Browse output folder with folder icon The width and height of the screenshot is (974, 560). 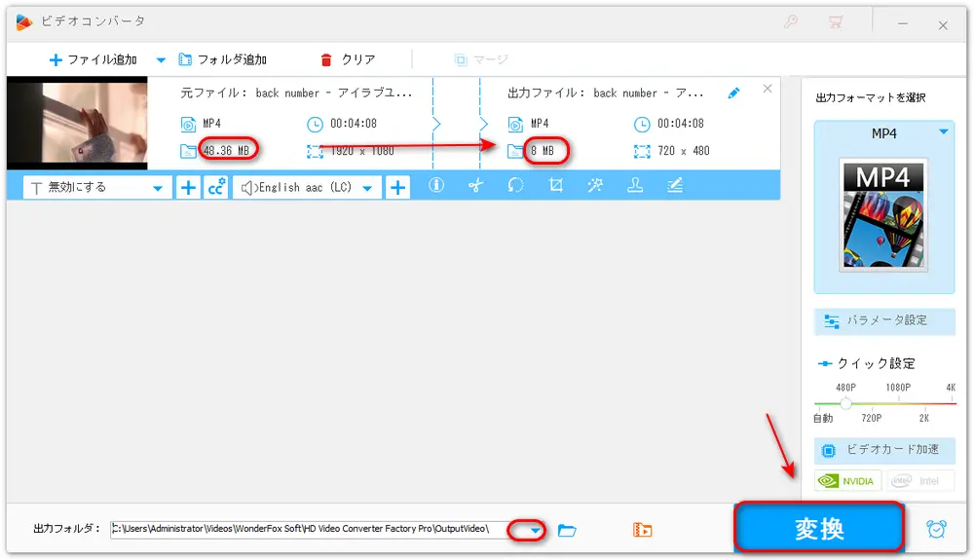[567, 530]
